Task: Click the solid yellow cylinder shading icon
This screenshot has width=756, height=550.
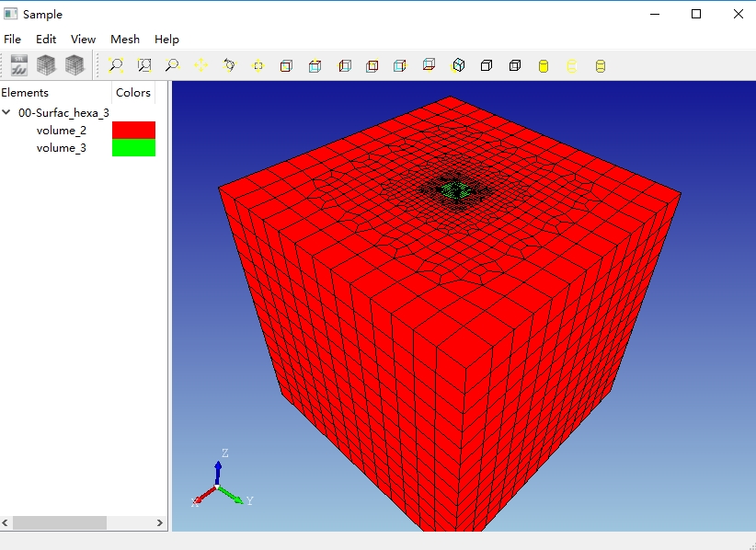Action: coord(544,65)
